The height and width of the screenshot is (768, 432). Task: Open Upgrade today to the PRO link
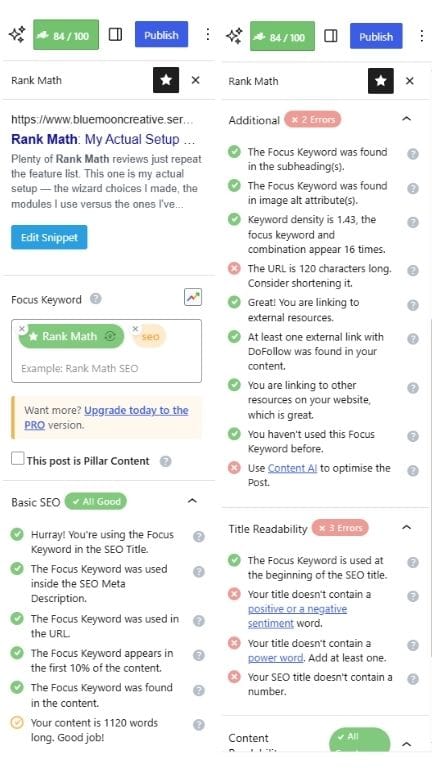(106, 417)
